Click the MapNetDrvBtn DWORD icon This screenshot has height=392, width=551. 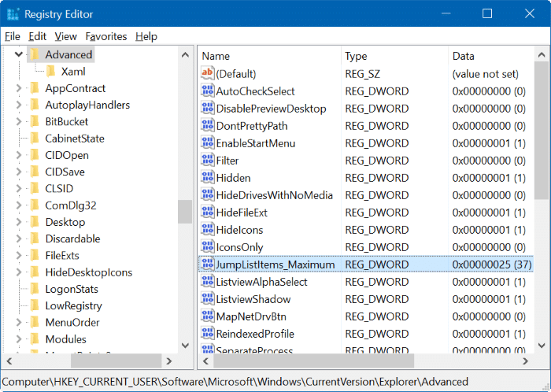[x=207, y=316]
